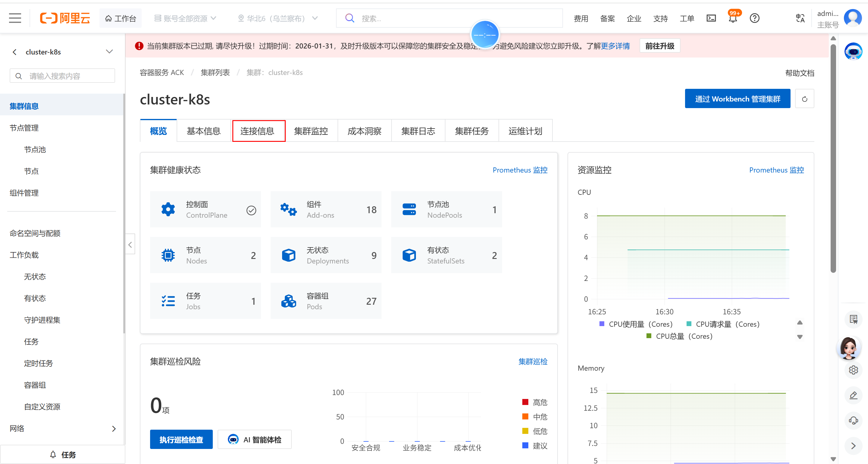Toggle the 高危 risk legend swatch
Screen dimensions: 868x464
(x=525, y=402)
